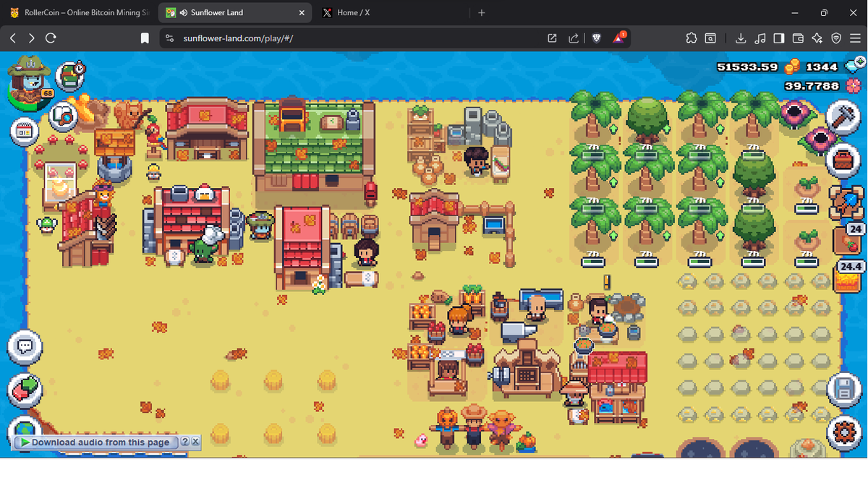Open the chat speech bubble button
Viewport: 868px width, 488px height.
(25, 347)
